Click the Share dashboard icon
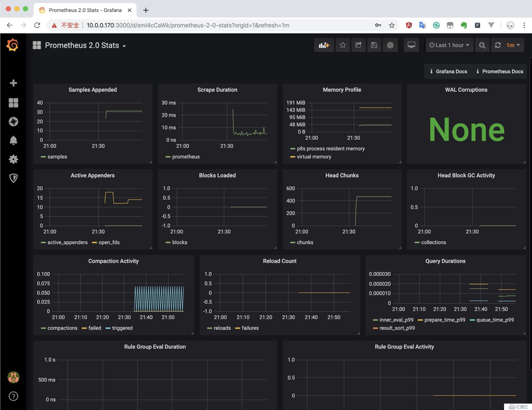The image size is (532, 410). coord(358,45)
